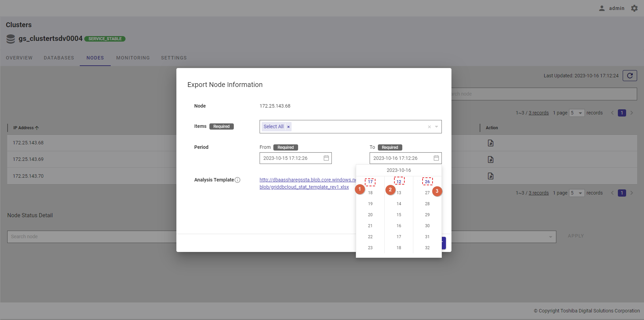
Task: Click the admin user icon
Action: pos(602,8)
